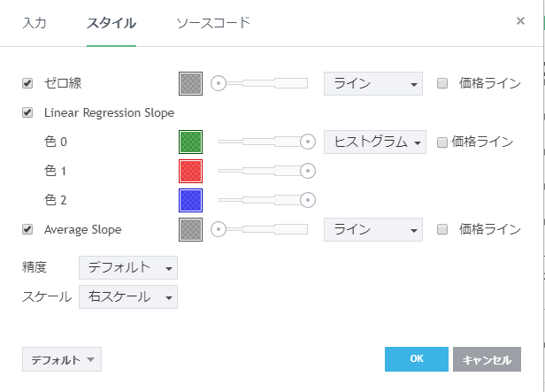
Task: Open the 右スケール scale dropdown
Action: coord(128,296)
